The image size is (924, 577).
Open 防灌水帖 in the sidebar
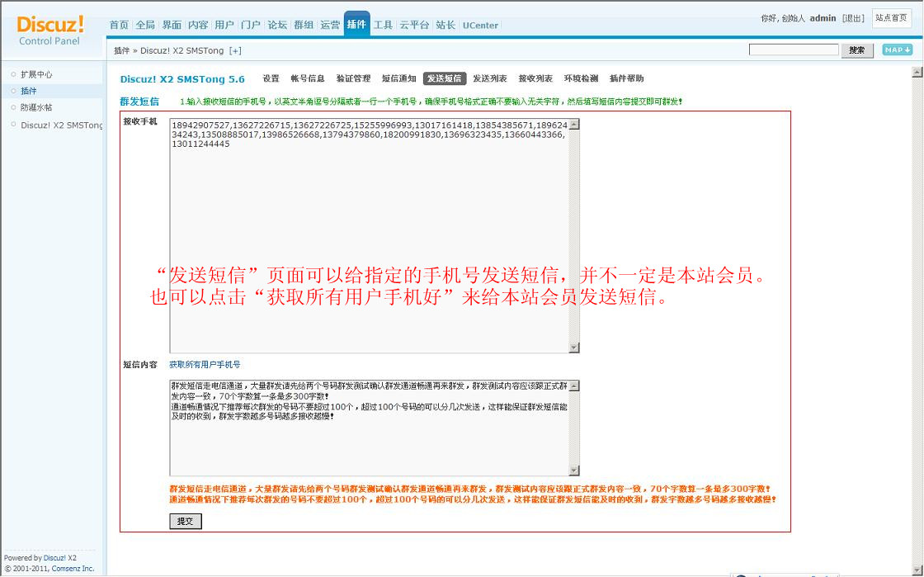tap(36, 107)
